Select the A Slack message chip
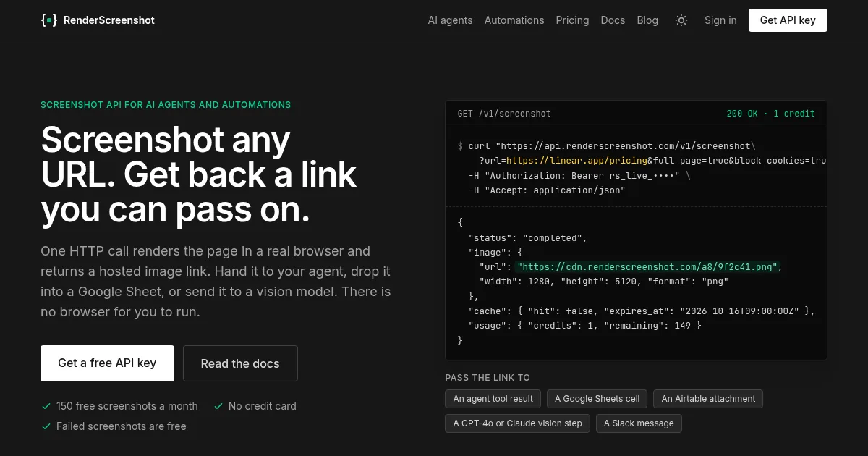This screenshot has height=456, width=868. (x=639, y=423)
